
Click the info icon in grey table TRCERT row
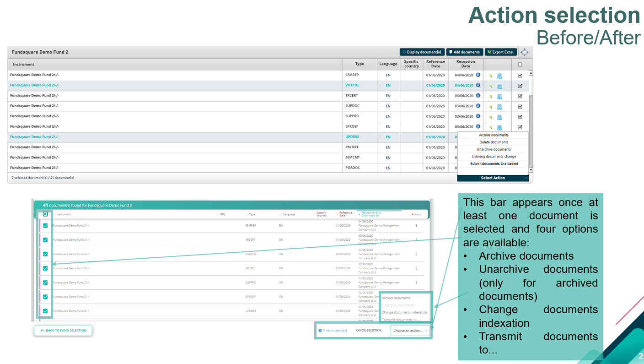pyautogui.click(x=478, y=95)
